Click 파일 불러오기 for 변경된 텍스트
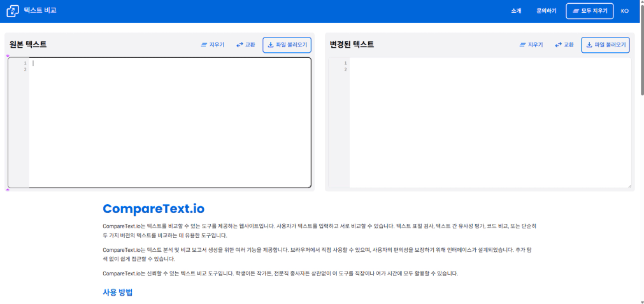The width and height of the screenshot is (644, 304). click(x=605, y=45)
